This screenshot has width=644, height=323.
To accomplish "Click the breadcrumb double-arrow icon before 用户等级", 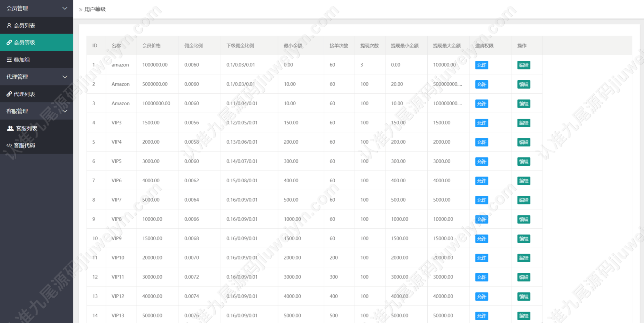I will click(80, 10).
